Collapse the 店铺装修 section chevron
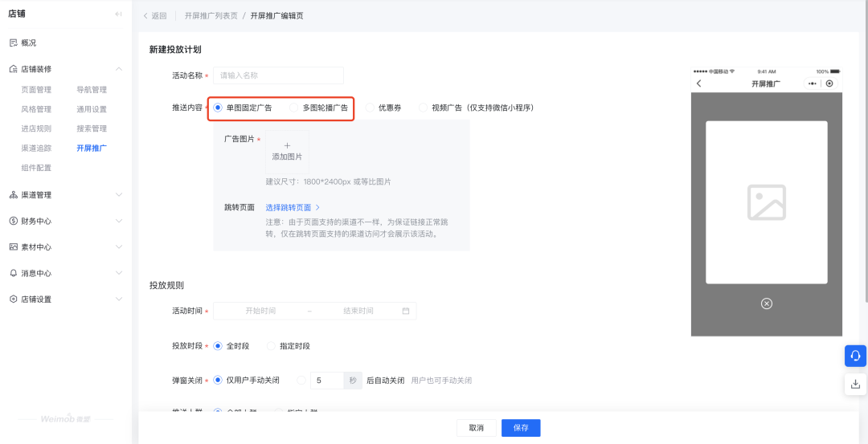 118,69
